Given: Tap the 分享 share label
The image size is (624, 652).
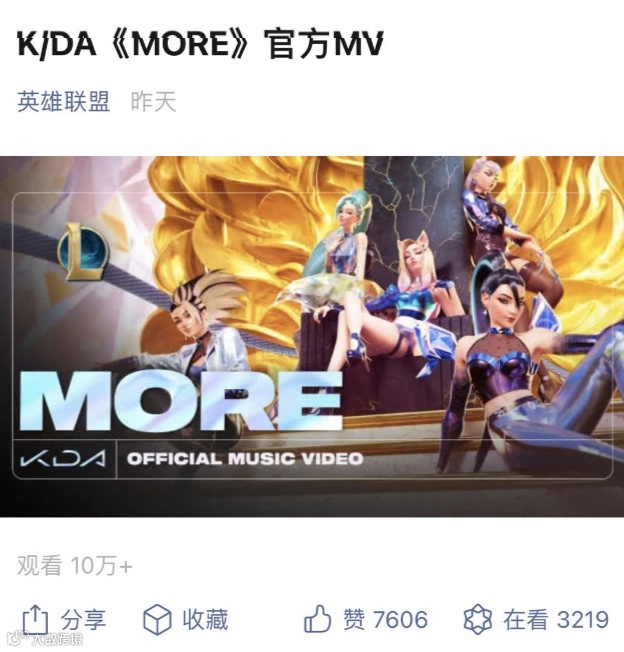Looking at the screenshot, I should [x=84, y=620].
